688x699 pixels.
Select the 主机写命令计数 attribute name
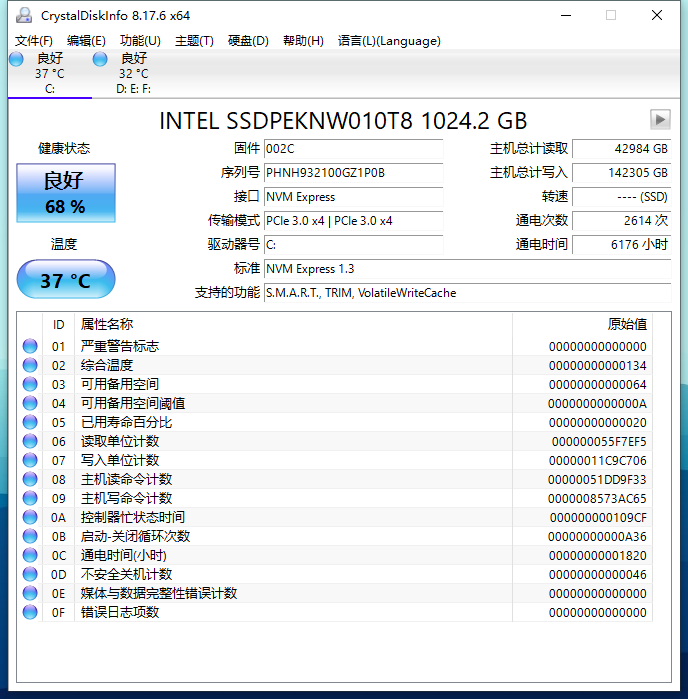[x=126, y=498]
